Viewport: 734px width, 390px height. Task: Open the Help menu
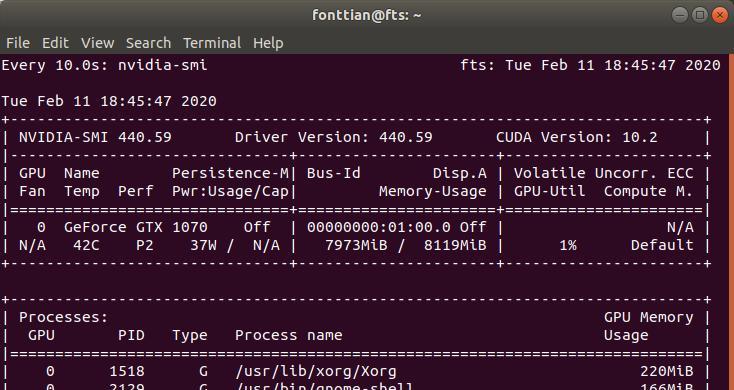pos(268,44)
